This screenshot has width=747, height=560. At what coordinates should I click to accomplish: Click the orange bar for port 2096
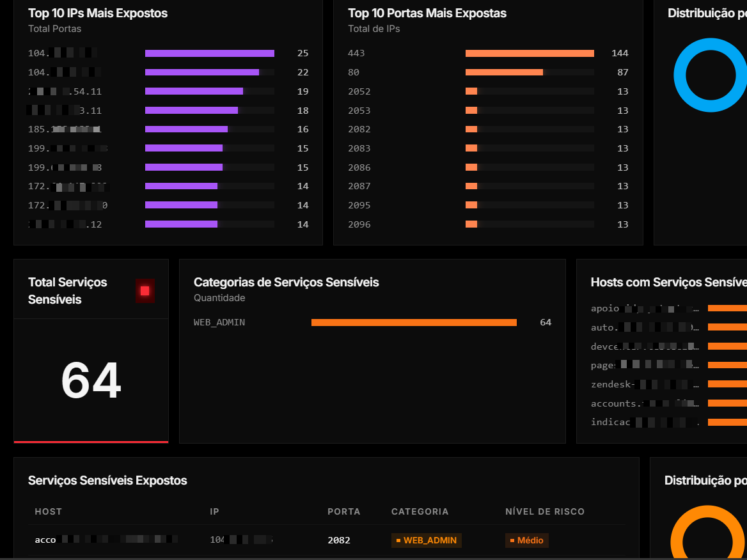coord(471,224)
